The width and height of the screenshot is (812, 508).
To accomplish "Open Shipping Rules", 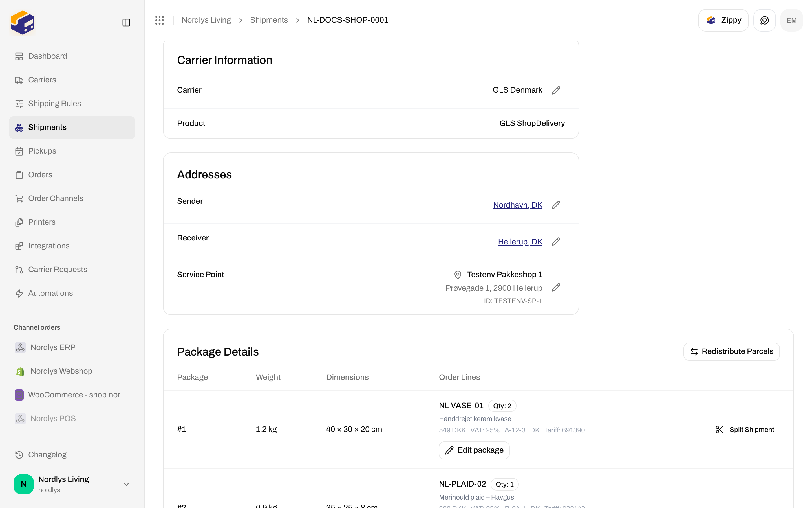I will click(x=72, y=104).
